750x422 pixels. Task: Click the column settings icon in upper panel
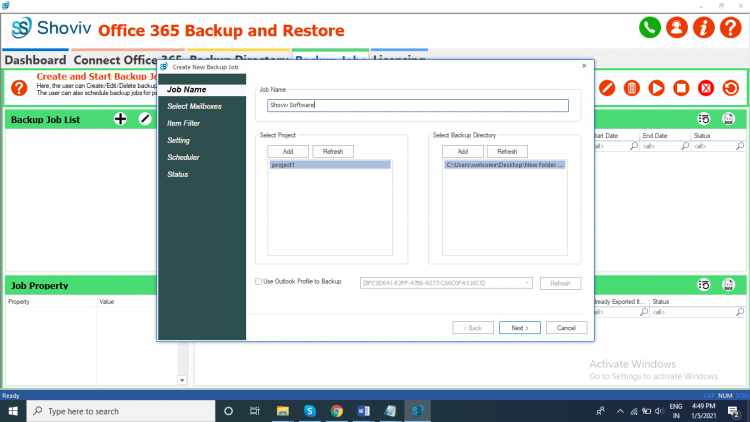click(704, 119)
